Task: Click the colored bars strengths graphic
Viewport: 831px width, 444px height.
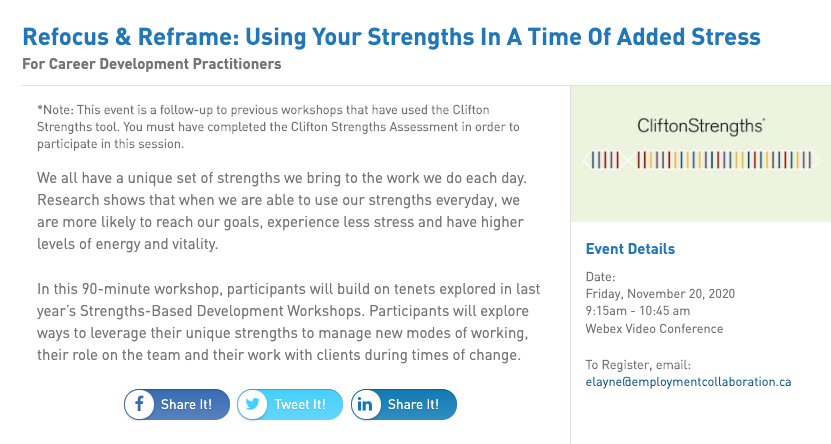Action: [x=701, y=160]
